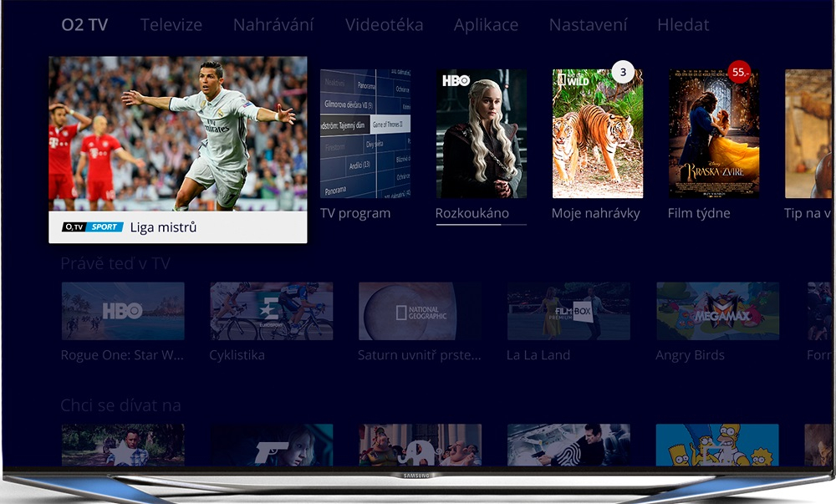Screen dimensions: 836x504
Task: Open the O2 TV home tab
Action: [x=84, y=25]
